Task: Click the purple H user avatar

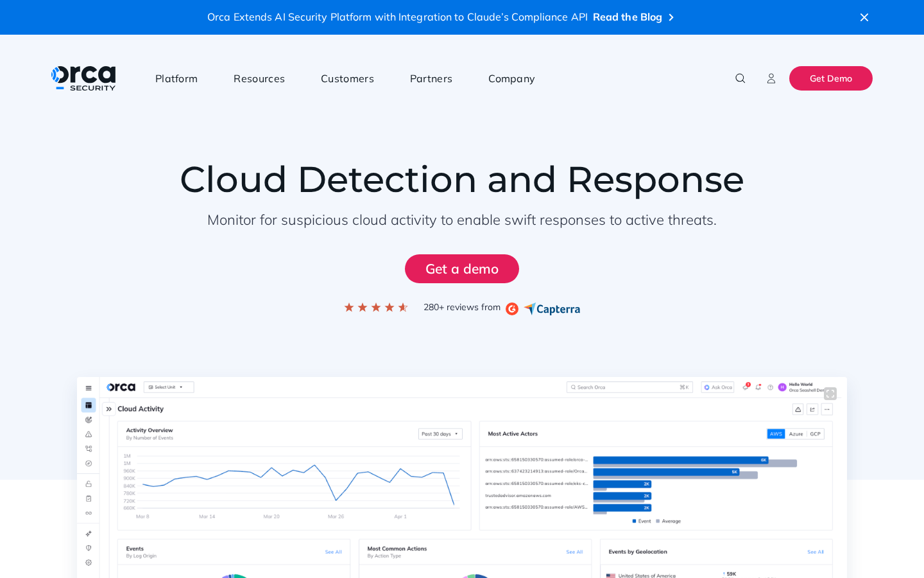Action: 782,387
